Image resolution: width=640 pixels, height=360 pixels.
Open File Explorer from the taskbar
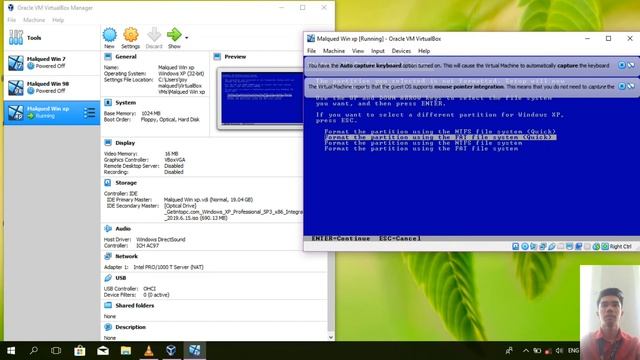126,351
